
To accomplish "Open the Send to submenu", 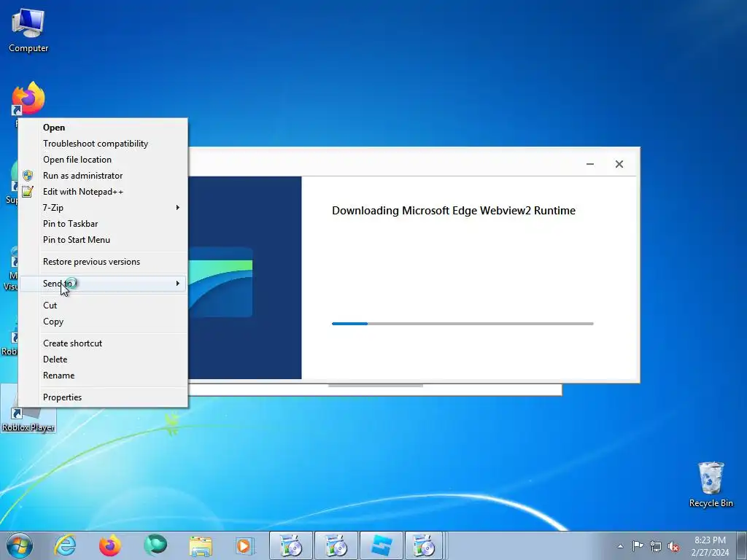I will (x=103, y=284).
